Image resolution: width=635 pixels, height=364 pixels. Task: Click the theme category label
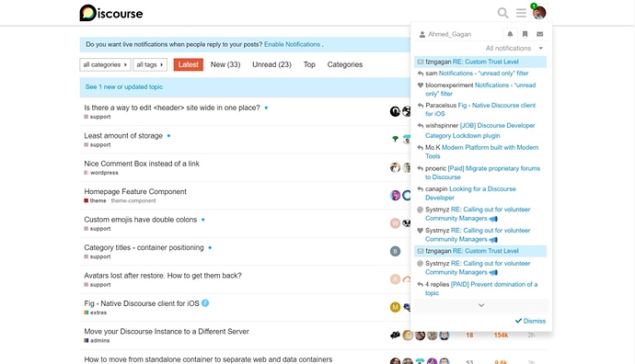tap(95, 200)
